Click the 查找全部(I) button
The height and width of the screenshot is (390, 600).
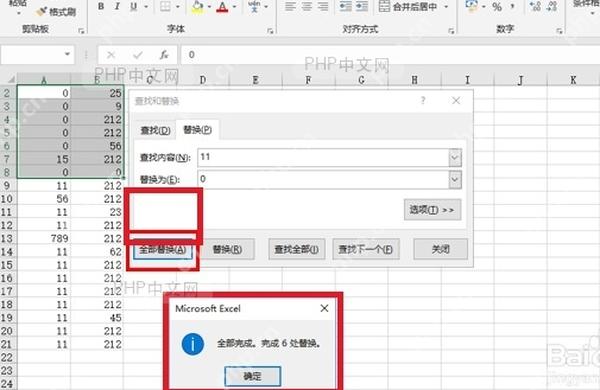297,250
